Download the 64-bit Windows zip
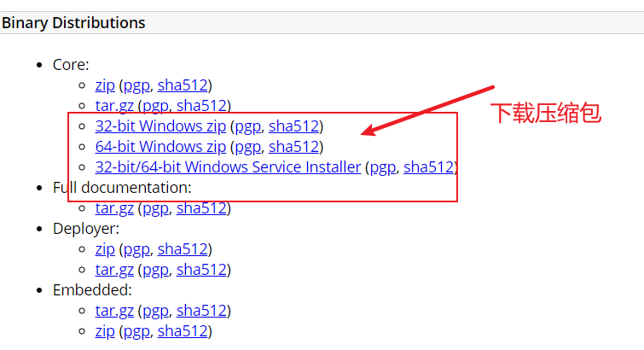 point(160,147)
